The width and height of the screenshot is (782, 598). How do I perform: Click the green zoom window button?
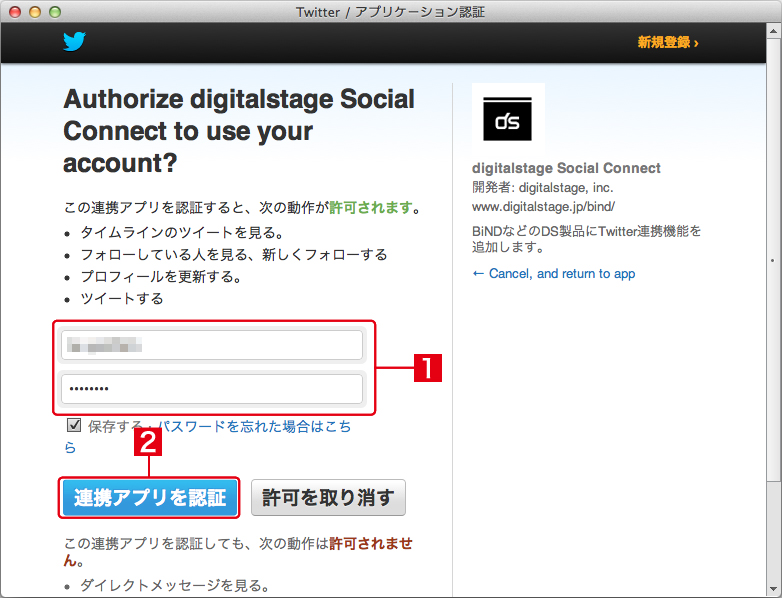click(x=55, y=12)
